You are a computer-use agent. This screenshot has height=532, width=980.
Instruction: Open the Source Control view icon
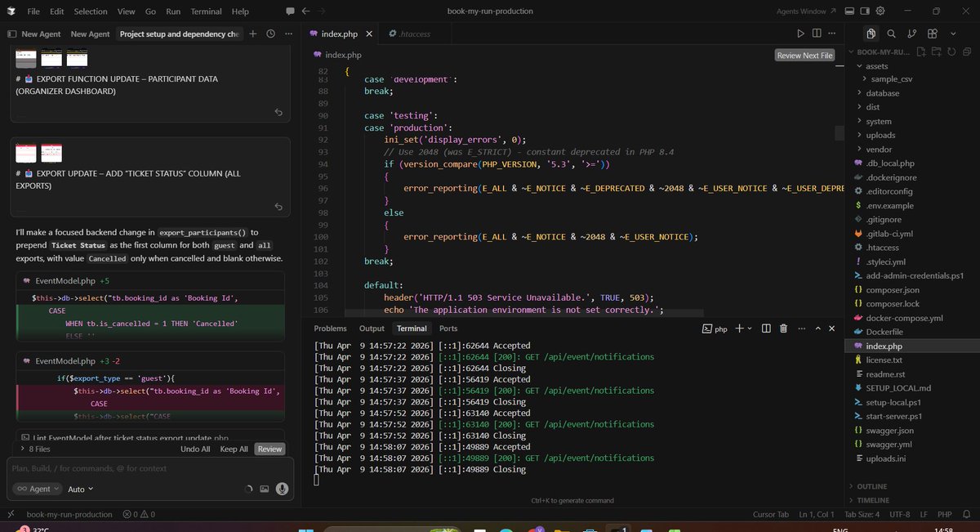pyautogui.click(x=911, y=34)
